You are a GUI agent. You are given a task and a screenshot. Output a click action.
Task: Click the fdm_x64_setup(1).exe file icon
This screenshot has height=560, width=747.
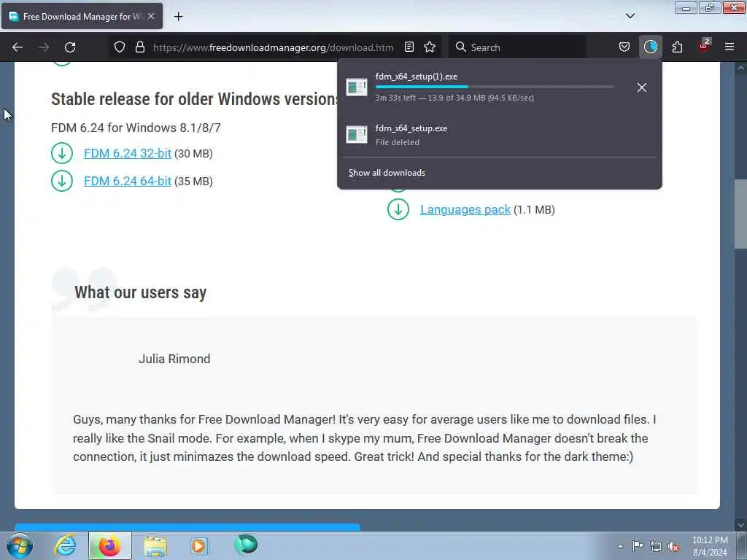(356, 87)
